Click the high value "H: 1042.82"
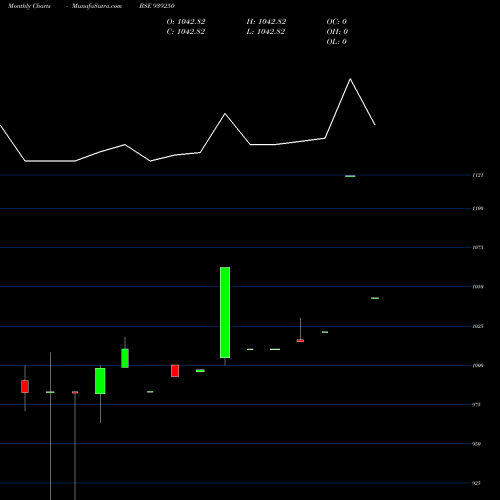 tap(266, 22)
